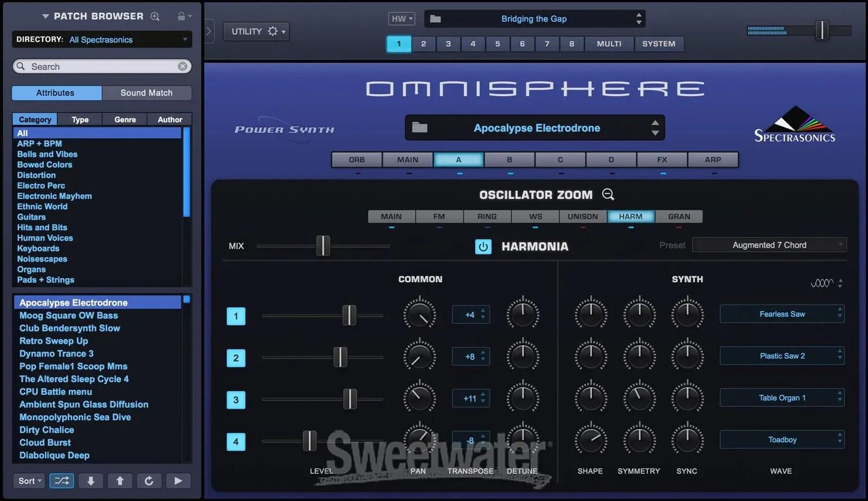
Task: Select the GRAN oscillator tab
Action: point(679,216)
